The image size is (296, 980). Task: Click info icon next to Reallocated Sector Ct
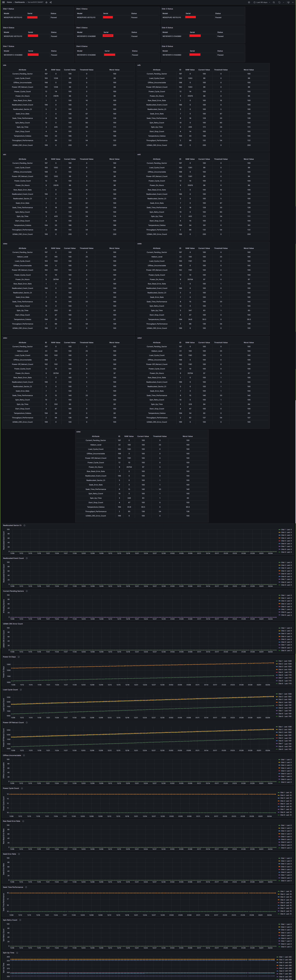24,525
